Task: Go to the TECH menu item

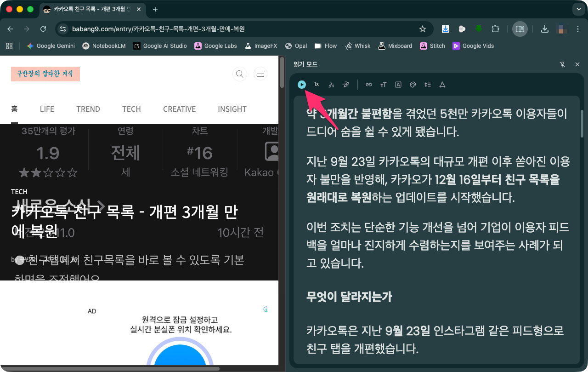Action: click(131, 109)
